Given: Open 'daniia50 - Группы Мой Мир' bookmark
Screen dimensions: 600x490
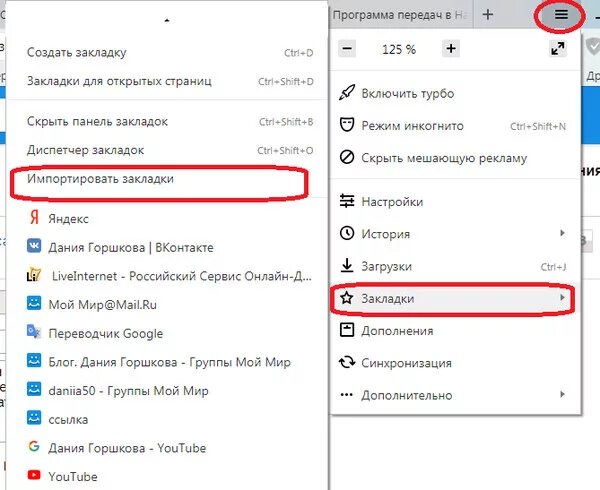Looking at the screenshot, I should [167, 391].
